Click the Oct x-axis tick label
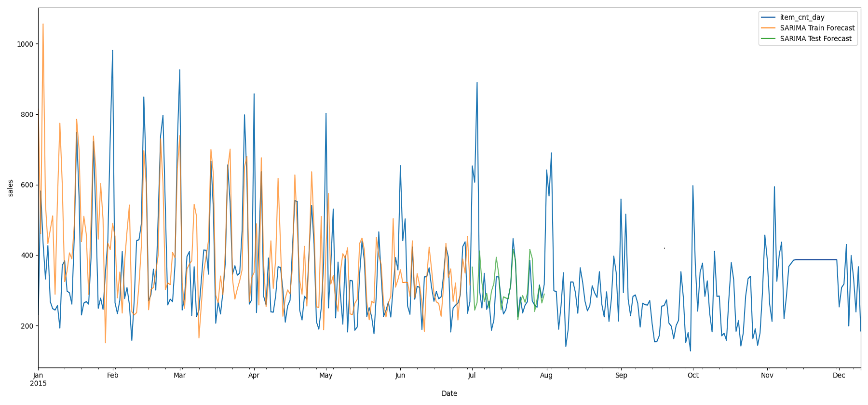This screenshot has width=868, height=405. point(693,376)
